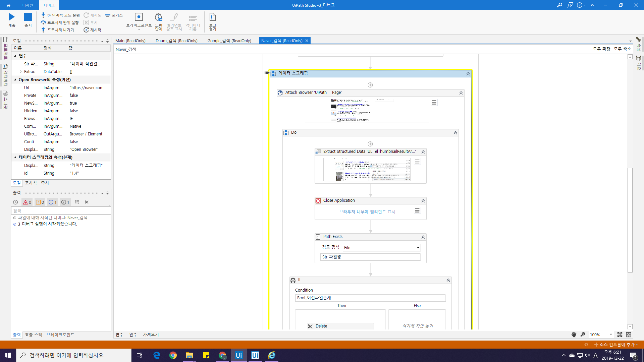
Task: Click the Restart (재시작) debug icon
Action: pos(93,30)
